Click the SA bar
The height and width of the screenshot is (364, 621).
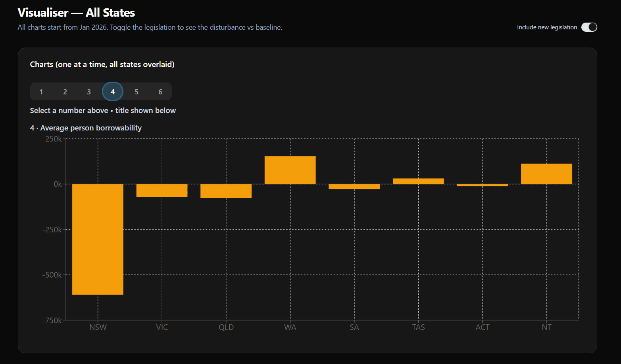tap(354, 186)
